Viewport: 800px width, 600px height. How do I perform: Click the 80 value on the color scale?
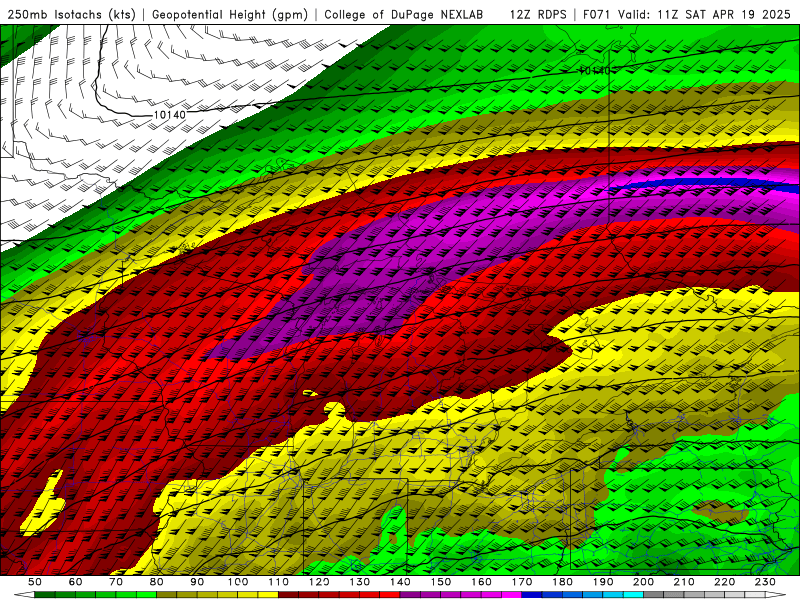[157, 582]
